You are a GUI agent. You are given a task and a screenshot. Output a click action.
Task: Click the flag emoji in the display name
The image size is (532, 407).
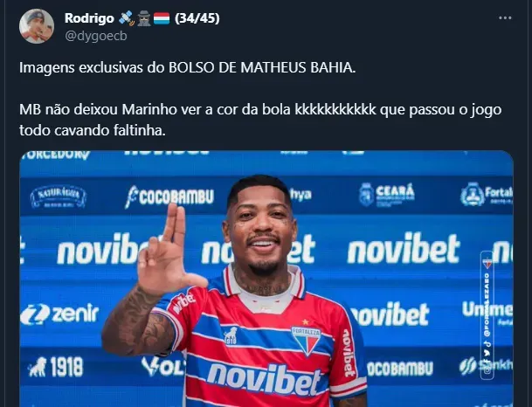pos(162,18)
